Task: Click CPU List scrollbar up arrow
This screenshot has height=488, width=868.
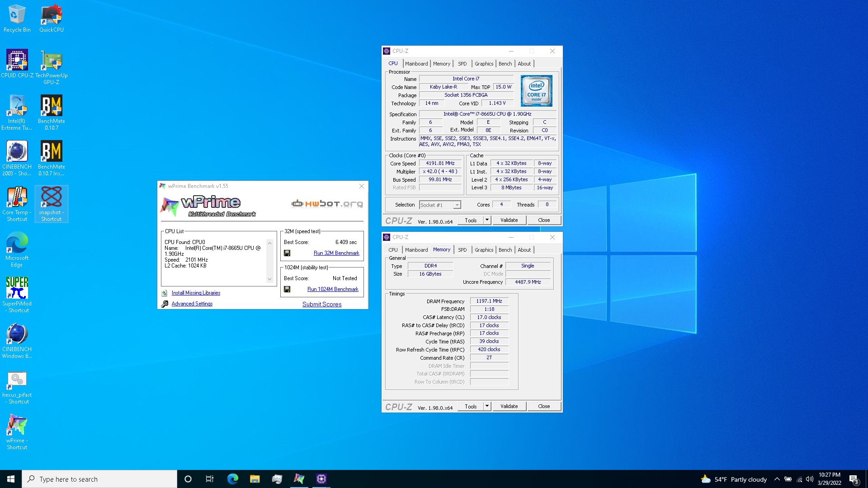Action: pos(270,243)
